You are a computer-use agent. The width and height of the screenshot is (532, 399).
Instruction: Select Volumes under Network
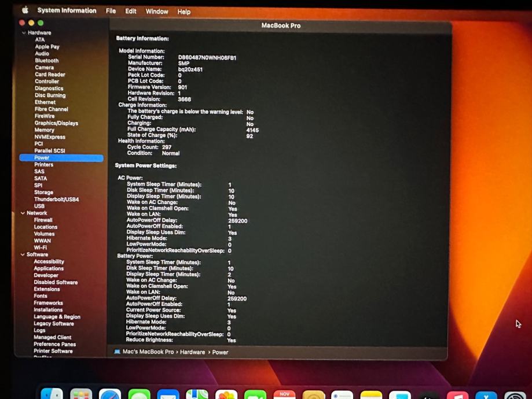[x=44, y=234]
